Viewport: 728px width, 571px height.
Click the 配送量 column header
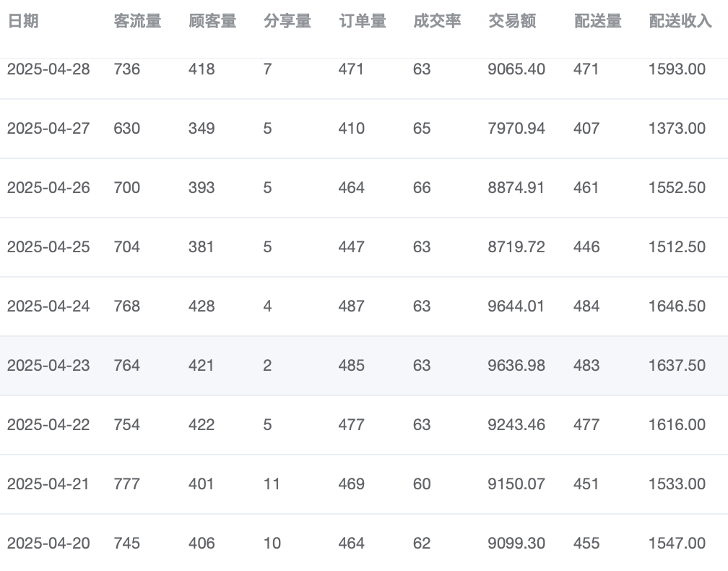598,22
